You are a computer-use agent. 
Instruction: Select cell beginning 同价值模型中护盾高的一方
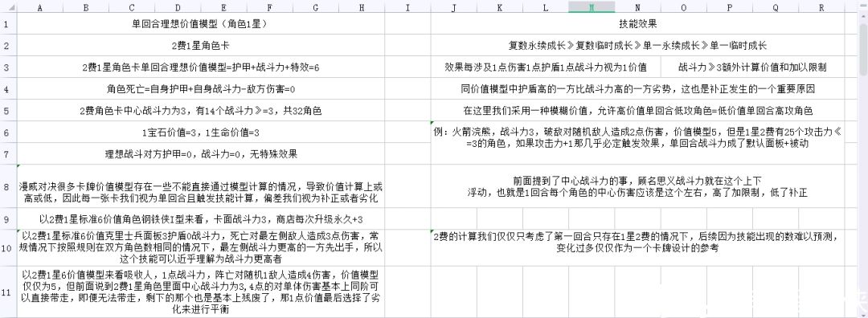pos(637,88)
